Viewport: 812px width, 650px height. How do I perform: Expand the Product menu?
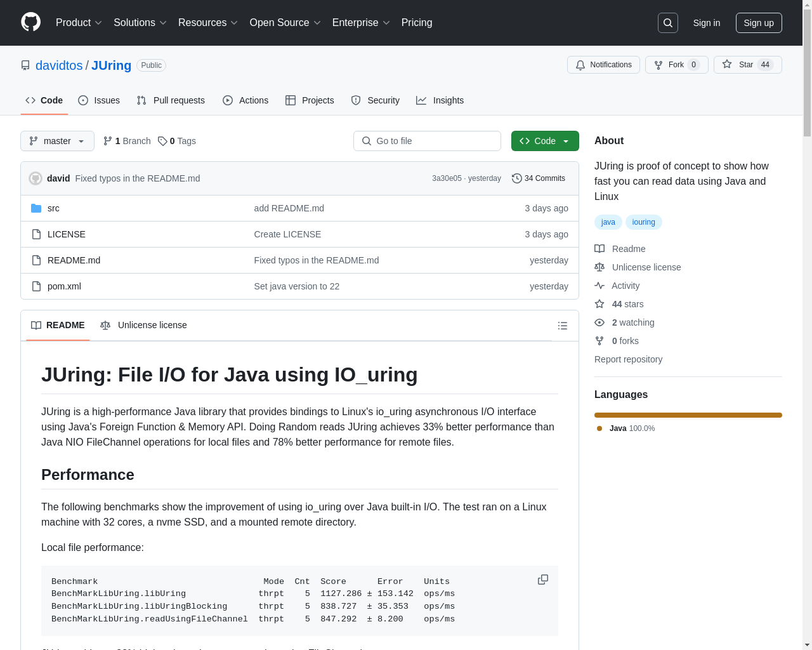(79, 23)
